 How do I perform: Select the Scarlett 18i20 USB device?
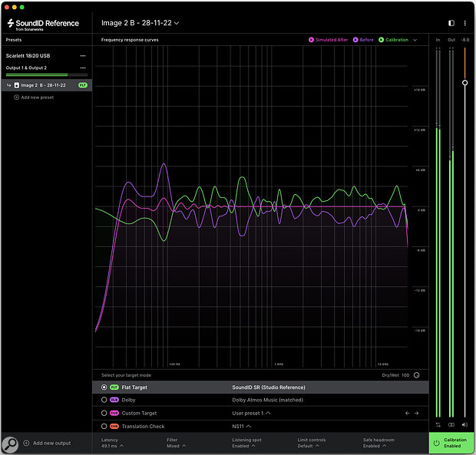(x=28, y=56)
